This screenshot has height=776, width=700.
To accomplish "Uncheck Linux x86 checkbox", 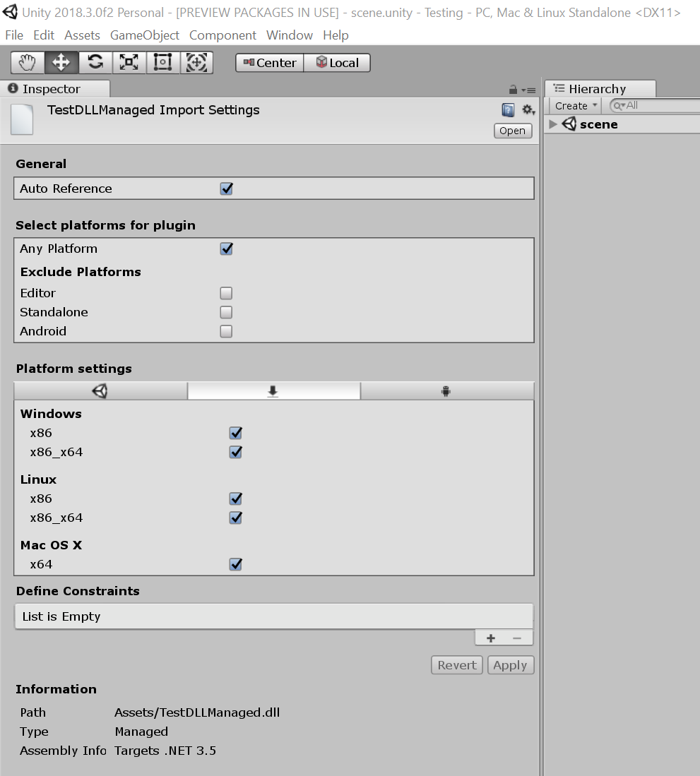I will [236, 499].
